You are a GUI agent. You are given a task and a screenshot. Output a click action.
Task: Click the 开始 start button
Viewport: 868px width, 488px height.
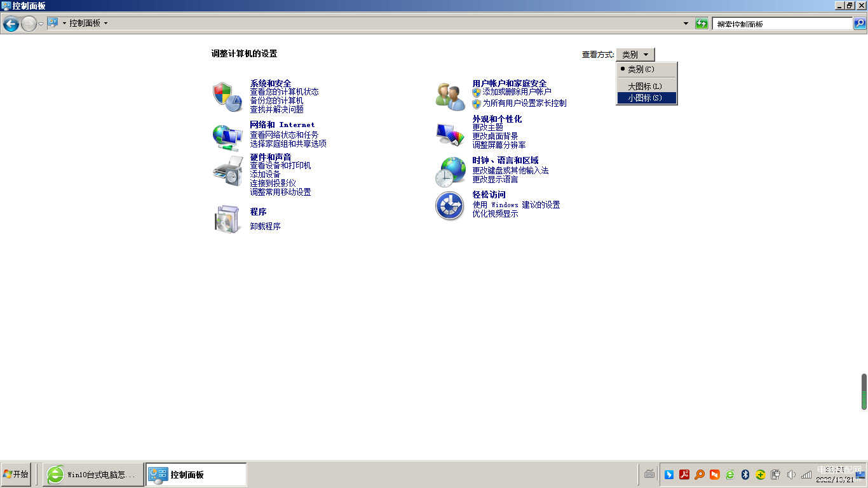pyautogui.click(x=16, y=475)
